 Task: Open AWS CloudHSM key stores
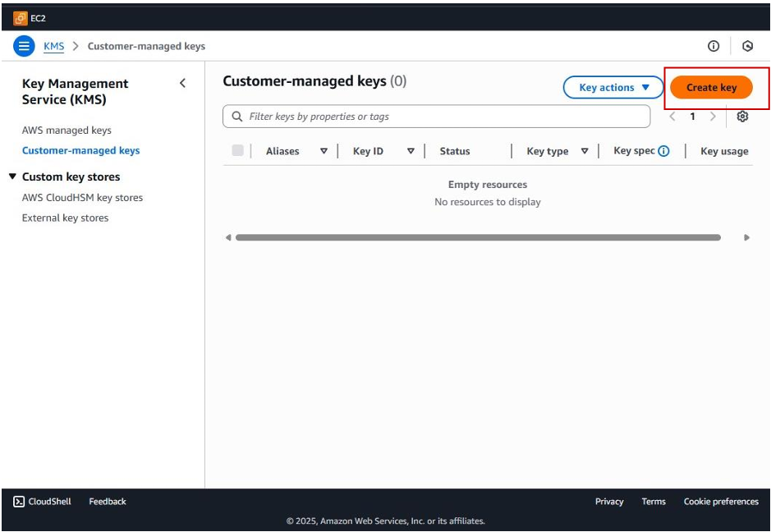pos(83,198)
